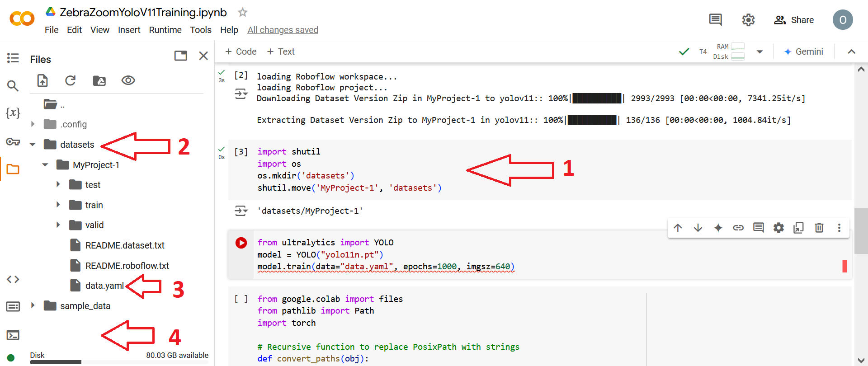This screenshot has width=868, height=366.
Task: Open the Find and replace sidebar icon
Action: (13, 85)
